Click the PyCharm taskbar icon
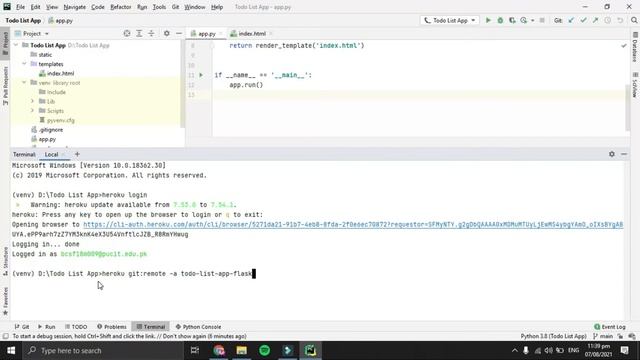The image size is (640, 360). (x=310, y=350)
